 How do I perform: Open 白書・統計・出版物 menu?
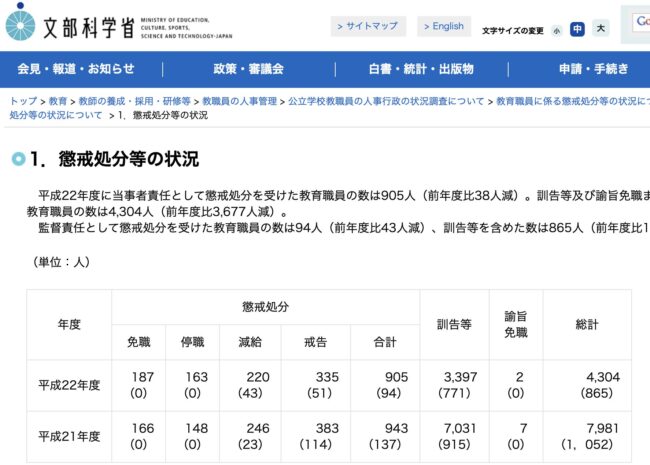pyautogui.click(x=420, y=69)
